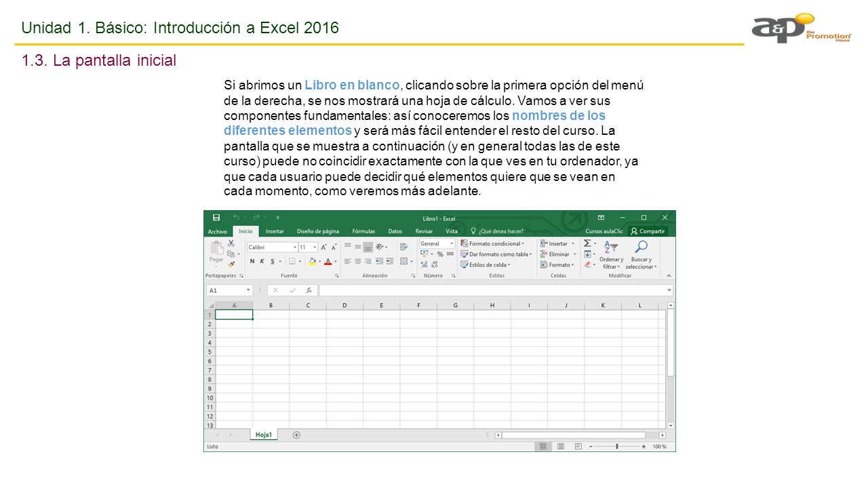Open Estilos de celda menu

pyautogui.click(x=486, y=265)
